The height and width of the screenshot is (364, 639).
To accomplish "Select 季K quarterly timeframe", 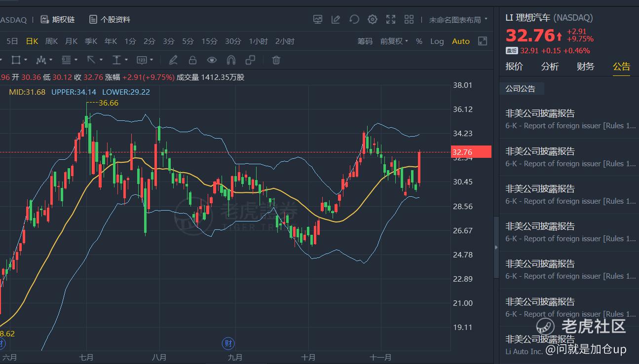I will (x=91, y=41).
